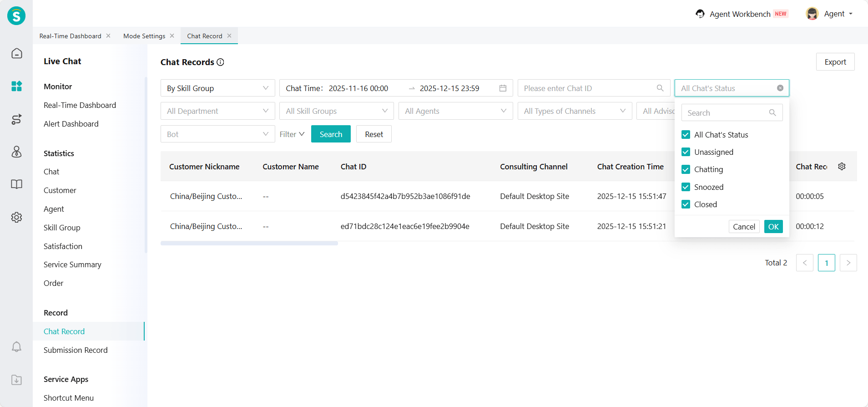Click the home icon in left sidebar
This screenshot has width=868, height=407.
16,53
